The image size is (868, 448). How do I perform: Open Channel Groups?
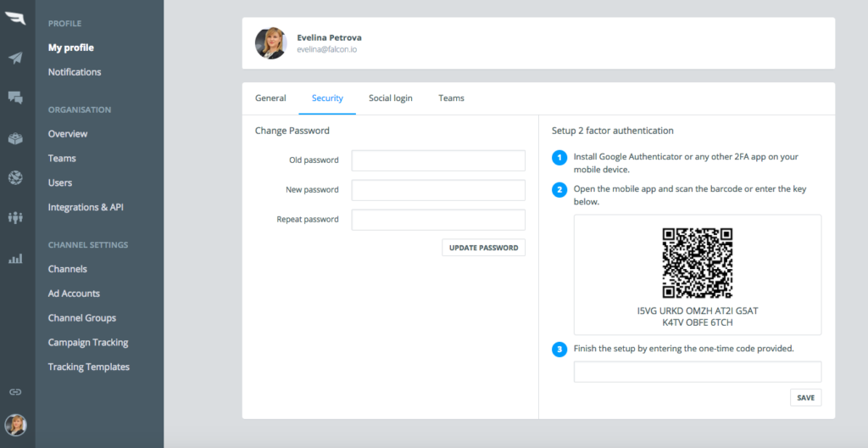82,317
